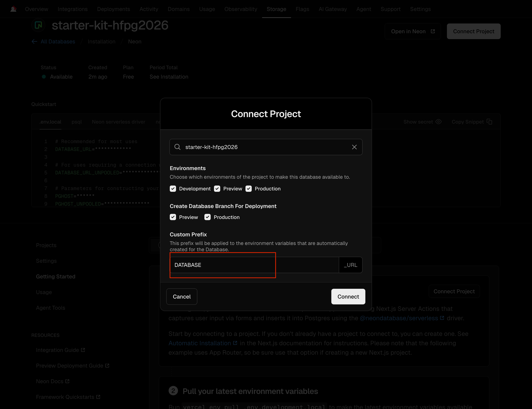Open the Agent Tools sidebar item

[x=50, y=308]
